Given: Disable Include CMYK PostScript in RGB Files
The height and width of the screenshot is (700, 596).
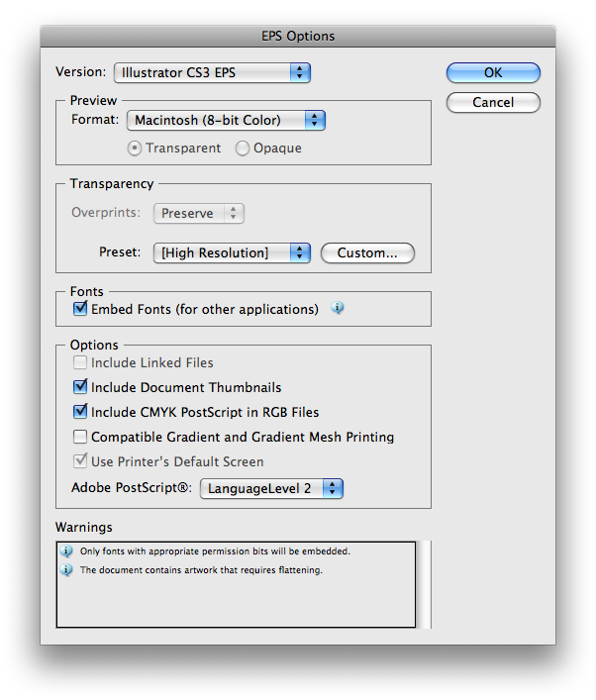Looking at the screenshot, I should point(80,411).
